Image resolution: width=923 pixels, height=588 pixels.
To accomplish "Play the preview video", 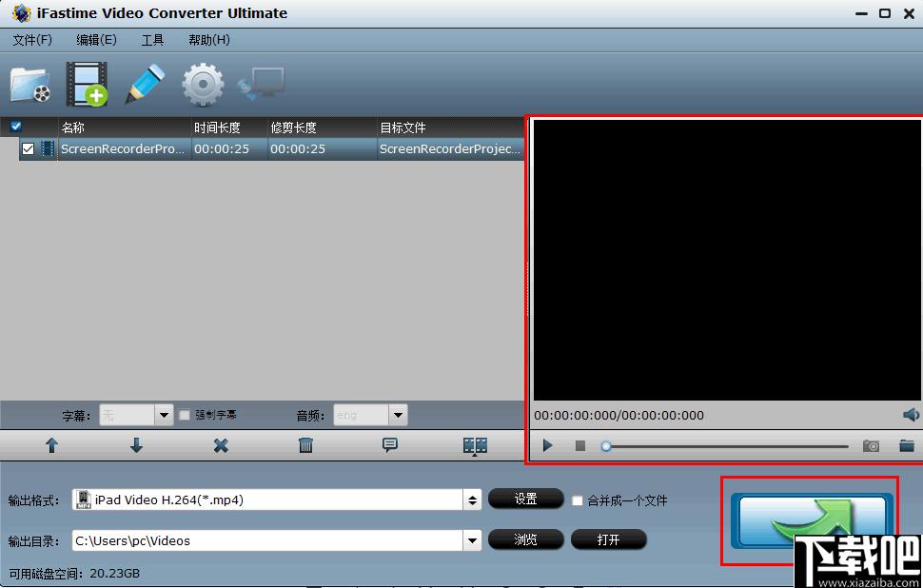I will [547, 445].
